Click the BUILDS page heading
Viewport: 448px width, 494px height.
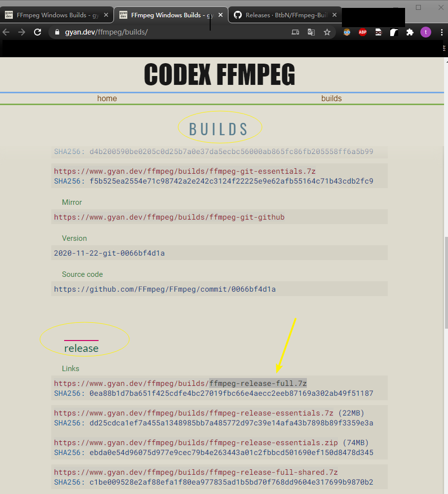[219, 129]
